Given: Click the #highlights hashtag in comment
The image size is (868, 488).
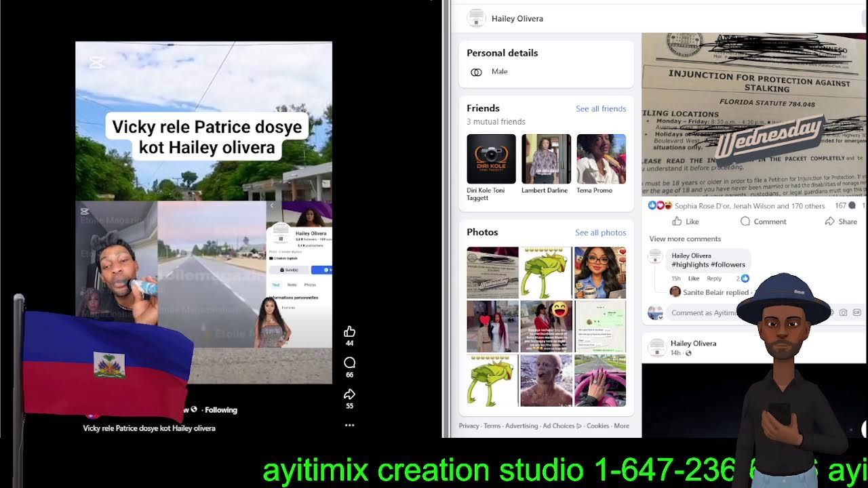Looking at the screenshot, I should [689, 264].
